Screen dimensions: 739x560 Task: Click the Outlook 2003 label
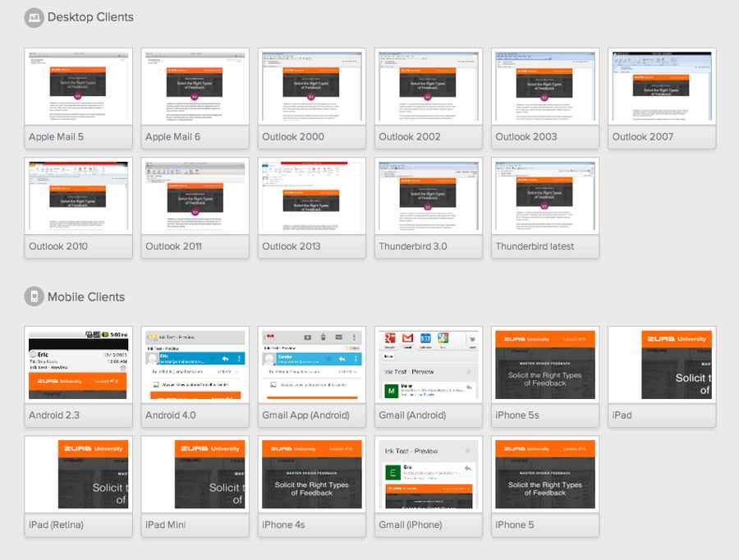click(x=526, y=136)
